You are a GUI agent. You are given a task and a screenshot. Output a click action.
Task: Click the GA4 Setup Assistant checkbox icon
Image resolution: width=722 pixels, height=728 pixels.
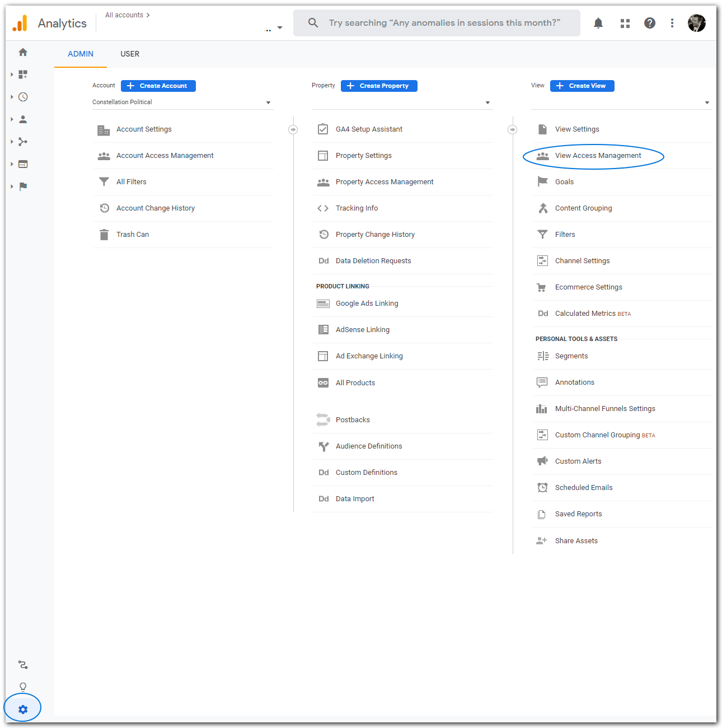click(x=323, y=129)
